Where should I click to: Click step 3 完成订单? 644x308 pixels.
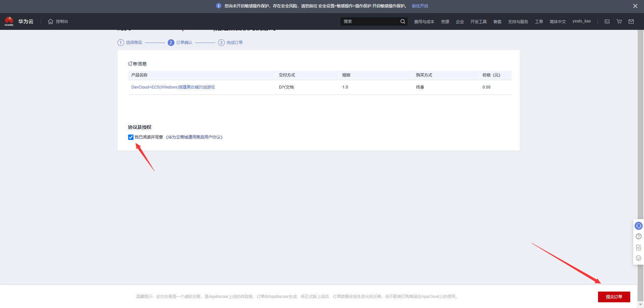tap(230, 43)
